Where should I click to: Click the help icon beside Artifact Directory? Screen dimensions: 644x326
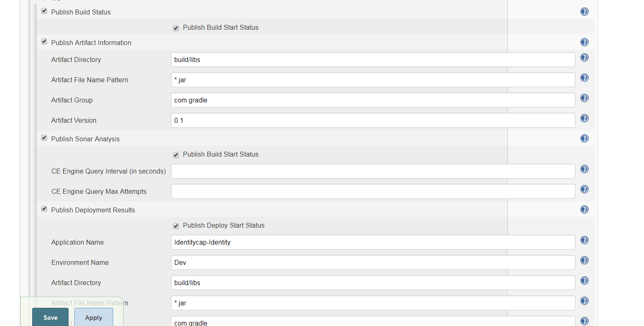click(584, 57)
